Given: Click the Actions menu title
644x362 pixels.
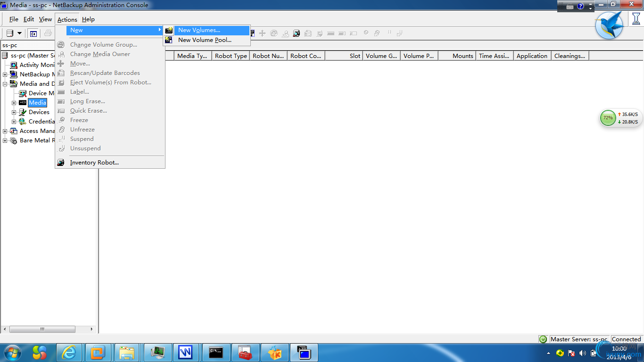Looking at the screenshot, I should [x=67, y=19].
